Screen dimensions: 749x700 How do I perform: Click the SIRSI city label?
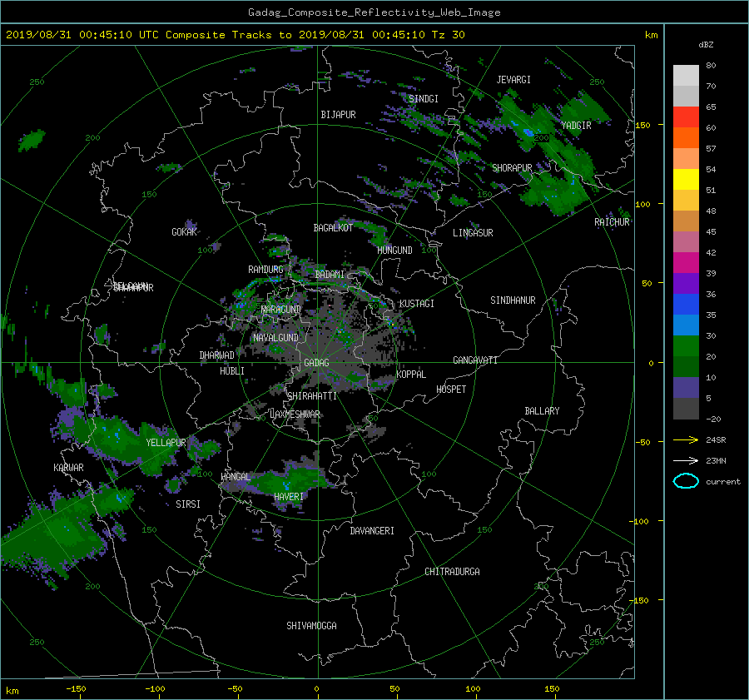pos(188,504)
